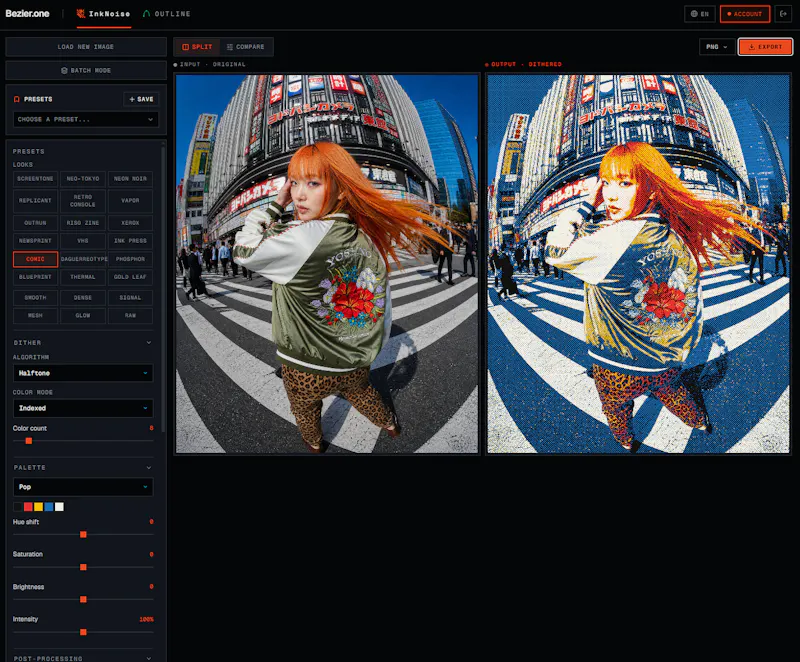Adjust the Brightness slider

(x=83, y=599)
